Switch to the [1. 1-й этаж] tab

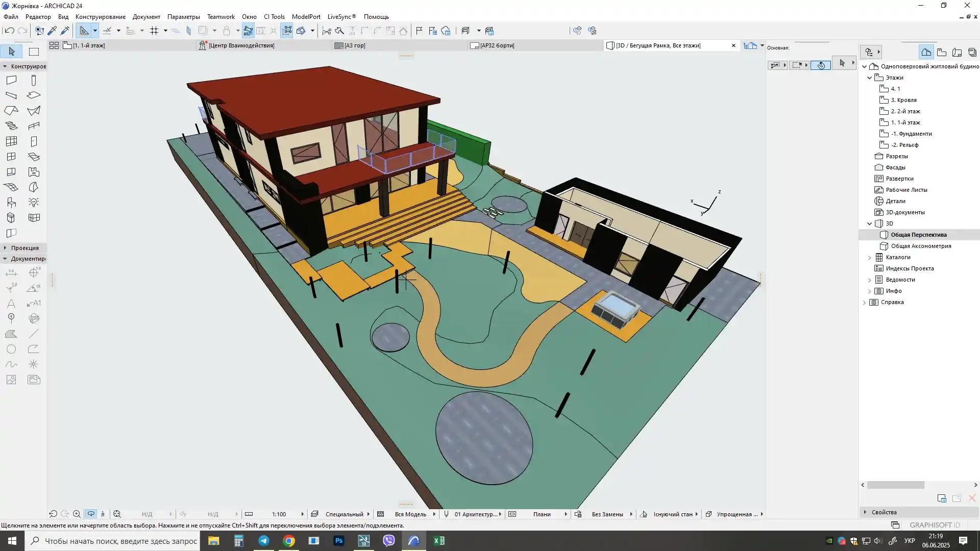tap(89, 45)
